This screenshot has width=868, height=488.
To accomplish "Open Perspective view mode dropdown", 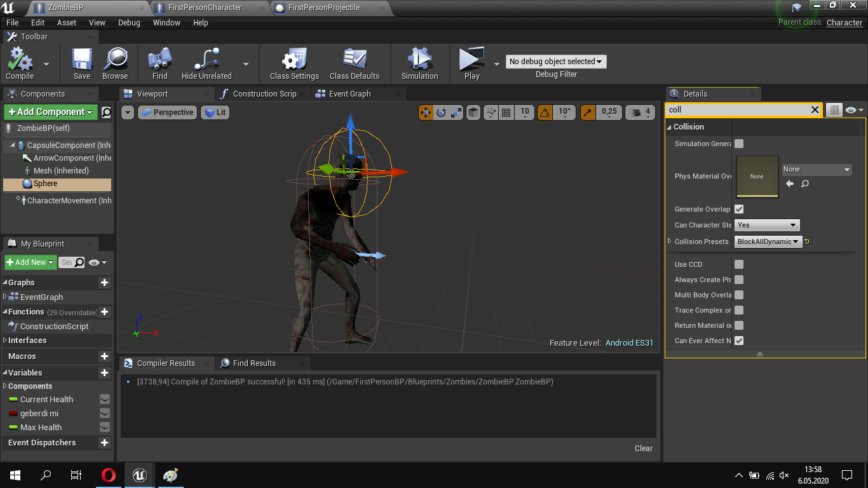I will 167,112.
